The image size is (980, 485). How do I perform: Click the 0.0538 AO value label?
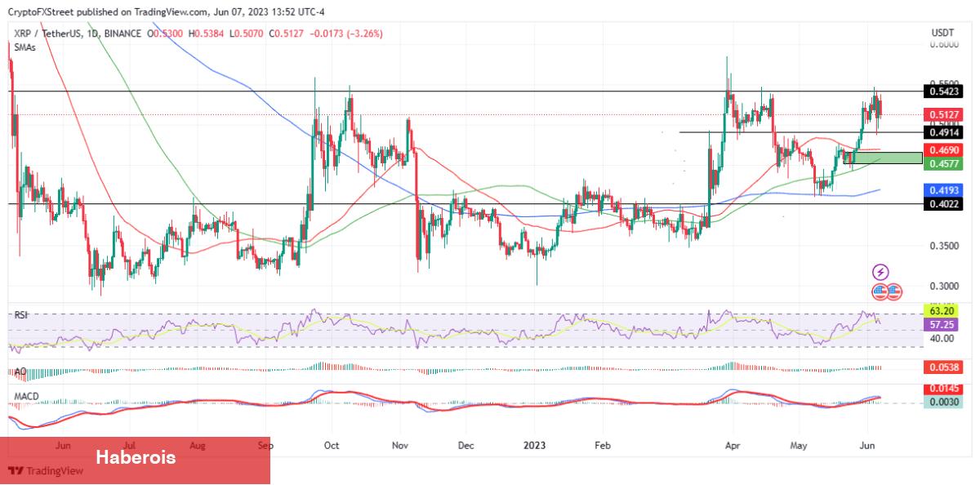click(944, 367)
